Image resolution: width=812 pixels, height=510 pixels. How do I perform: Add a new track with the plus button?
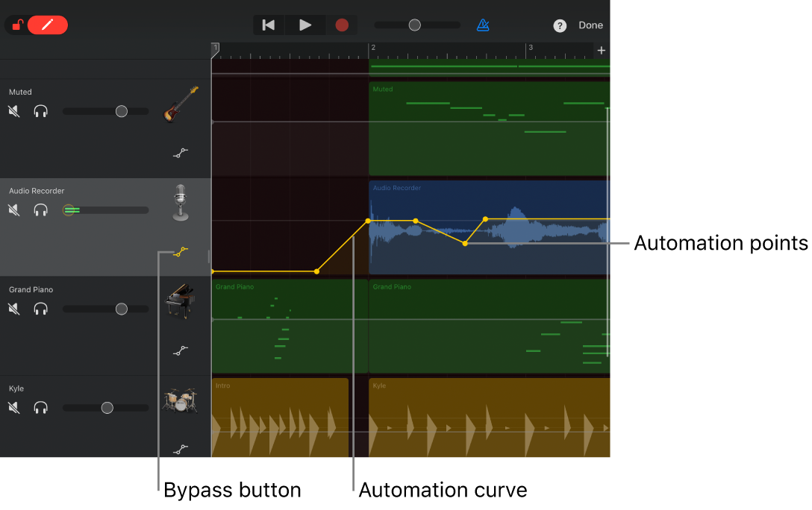(x=602, y=49)
